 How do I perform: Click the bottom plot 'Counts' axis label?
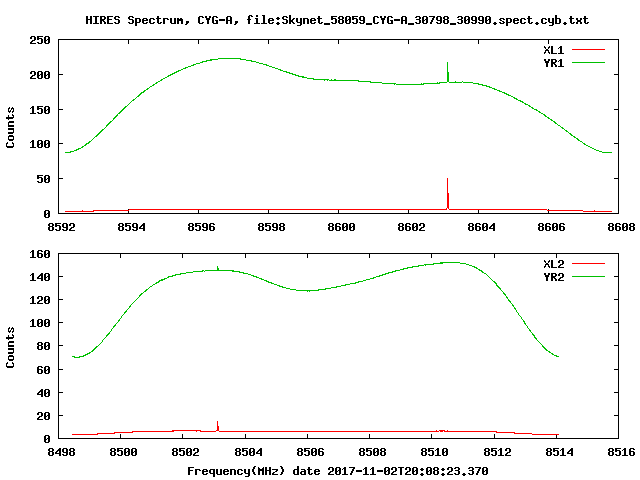tap(10, 347)
